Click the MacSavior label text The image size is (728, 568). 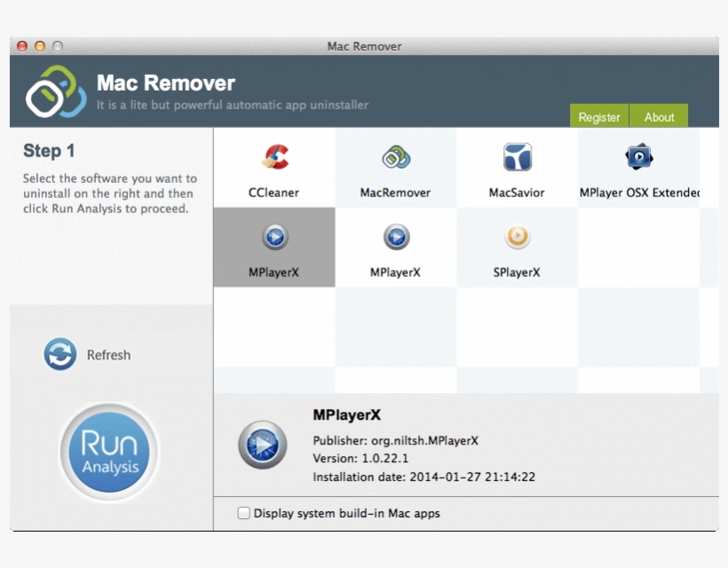tap(517, 193)
